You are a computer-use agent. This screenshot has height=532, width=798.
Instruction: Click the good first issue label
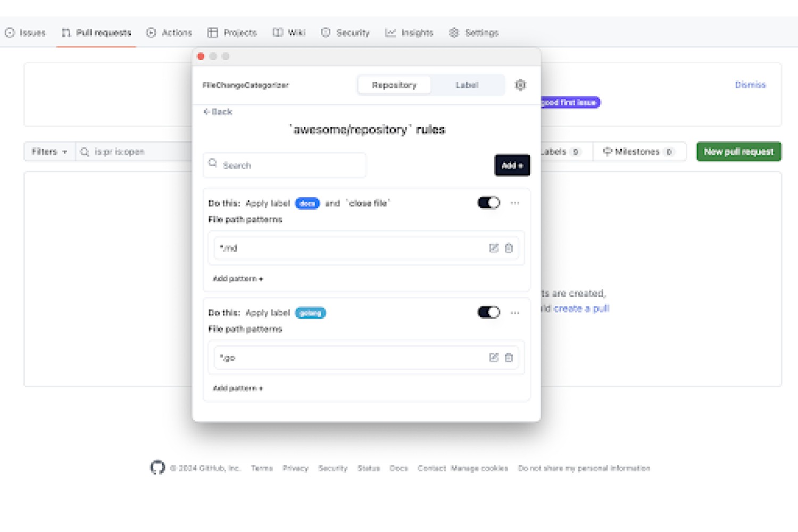570,102
